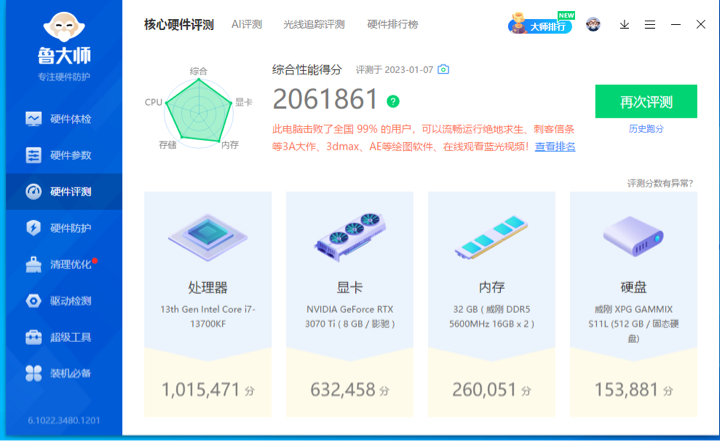Click the download arrow icon in title bar
Image resolution: width=720 pixels, height=441 pixels.
click(x=625, y=24)
